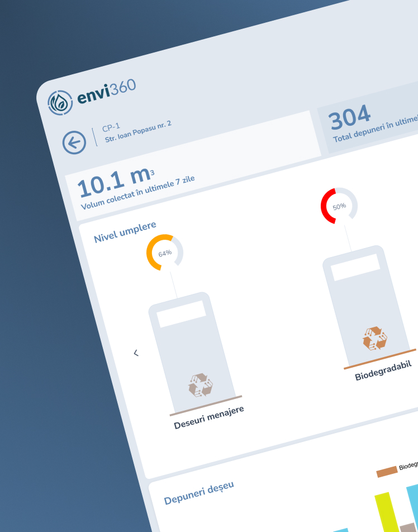Click the CP-1 location code
Screen dimensions: 418x532
tap(111, 127)
